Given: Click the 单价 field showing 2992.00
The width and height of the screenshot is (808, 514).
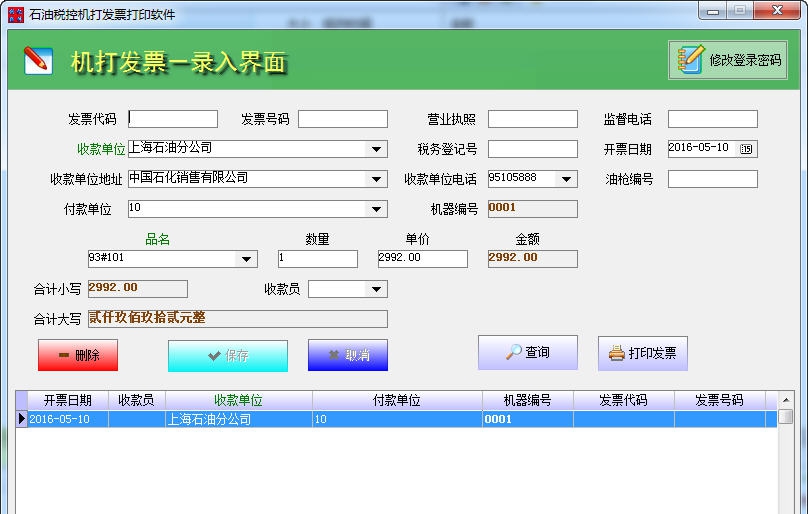Looking at the screenshot, I should pyautogui.click(x=423, y=259).
